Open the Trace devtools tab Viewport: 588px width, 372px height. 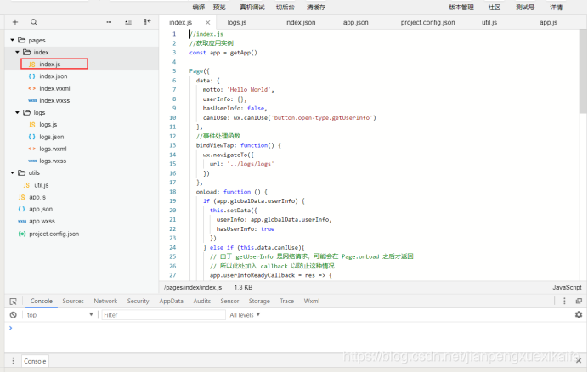tap(287, 301)
